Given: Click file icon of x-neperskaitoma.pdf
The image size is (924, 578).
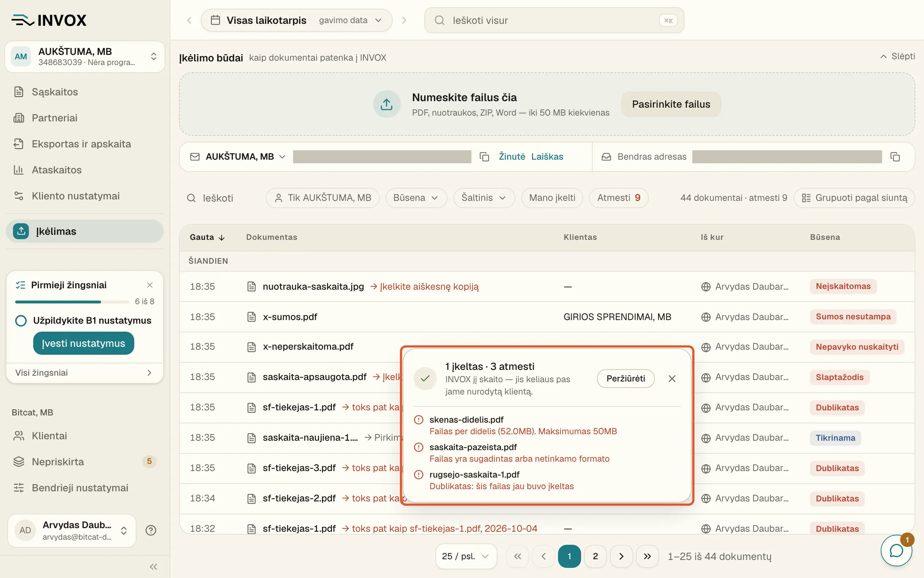Looking at the screenshot, I should click(x=251, y=347).
